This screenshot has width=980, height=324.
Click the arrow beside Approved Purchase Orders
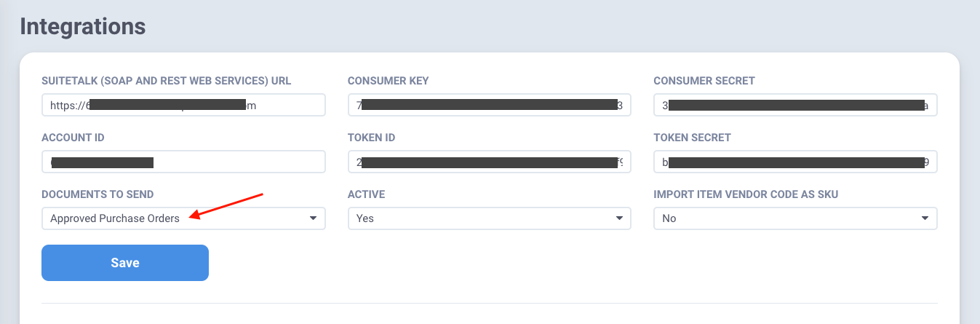click(x=313, y=218)
